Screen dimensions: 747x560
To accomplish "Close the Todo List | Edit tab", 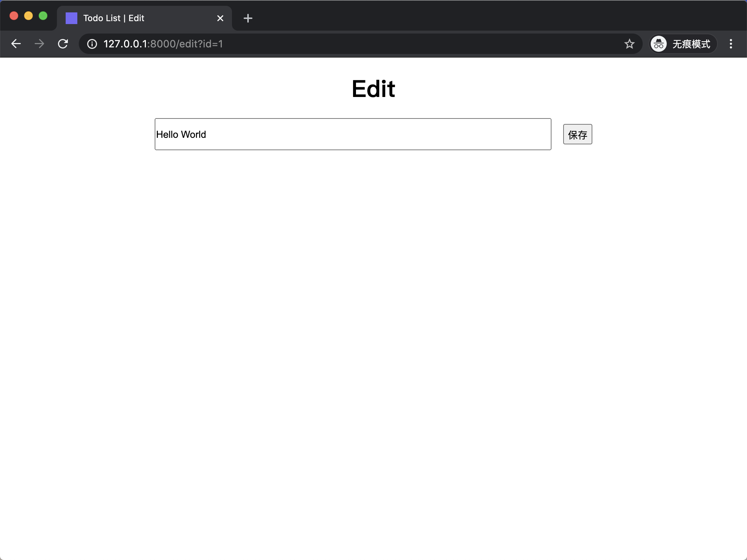I will pyautogui.click(x=220, y=18).
